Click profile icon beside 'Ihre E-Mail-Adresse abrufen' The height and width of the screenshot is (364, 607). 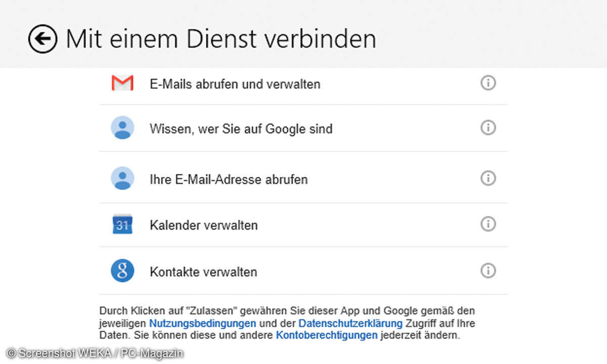click(122, 178)
